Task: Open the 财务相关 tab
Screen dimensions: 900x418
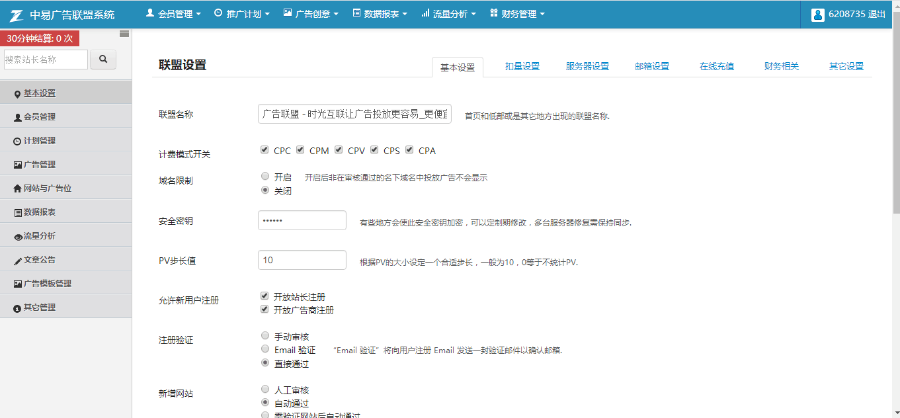Action: click(781, 66)
